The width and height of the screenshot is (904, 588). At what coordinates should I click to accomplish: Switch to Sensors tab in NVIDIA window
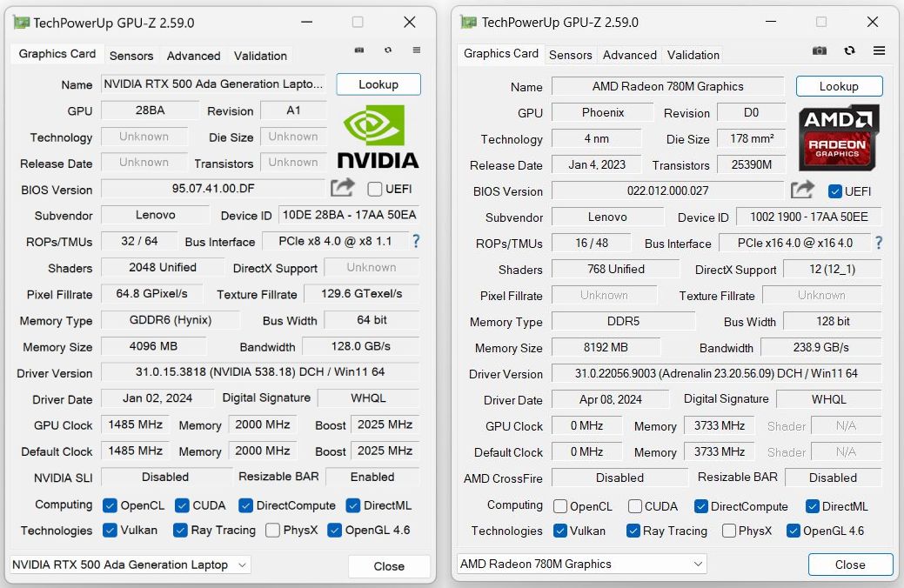click(131, 56)
